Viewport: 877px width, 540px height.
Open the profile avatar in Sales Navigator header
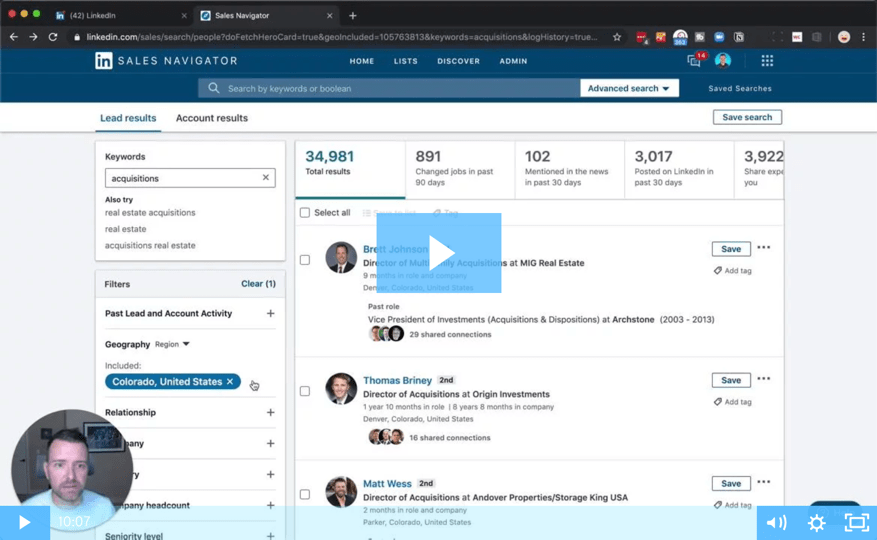723,60
